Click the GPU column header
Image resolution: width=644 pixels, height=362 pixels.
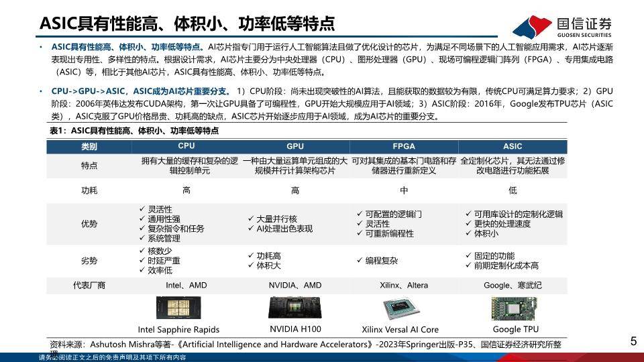[295, 146]
